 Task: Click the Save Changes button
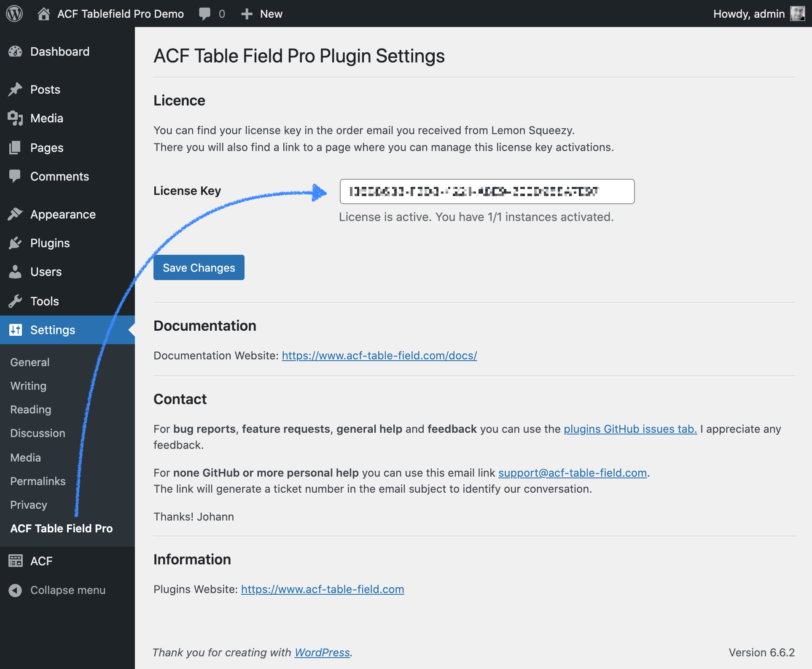pos(199,267)
